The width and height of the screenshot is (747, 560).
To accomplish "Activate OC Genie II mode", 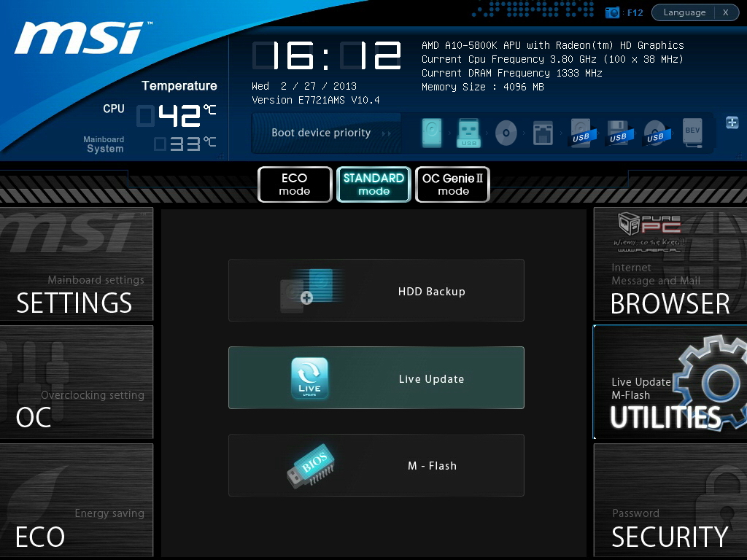I will [452, 184].
